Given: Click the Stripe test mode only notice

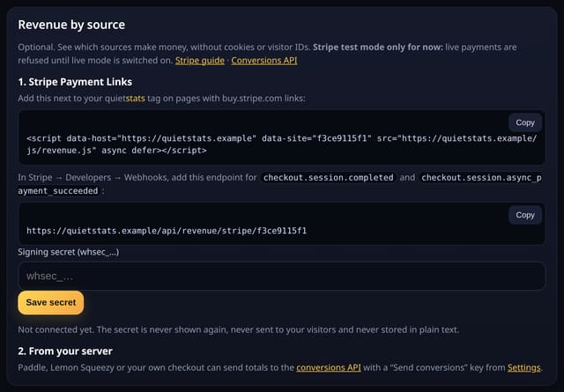Looking at the screenshot, I should click(x=378, y=47).
